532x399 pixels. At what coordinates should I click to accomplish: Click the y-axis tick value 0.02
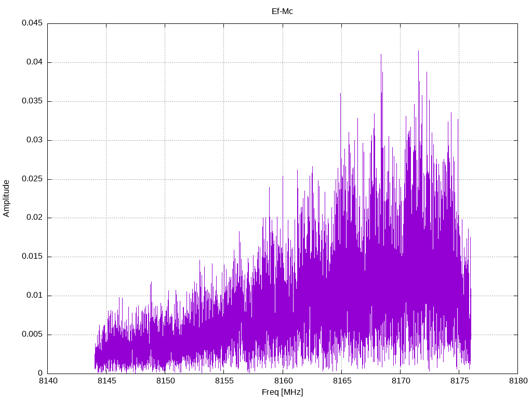pyautogui.click(x=35, y=218)
